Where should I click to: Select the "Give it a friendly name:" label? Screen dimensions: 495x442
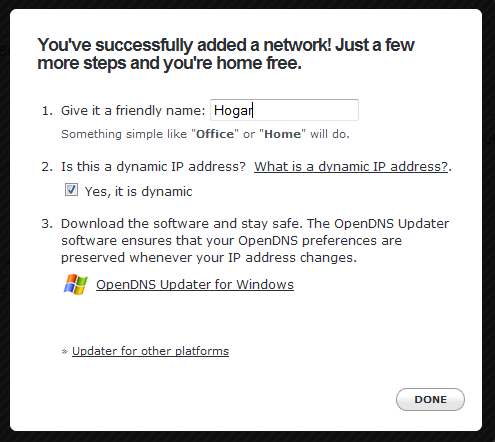[133, 110]
